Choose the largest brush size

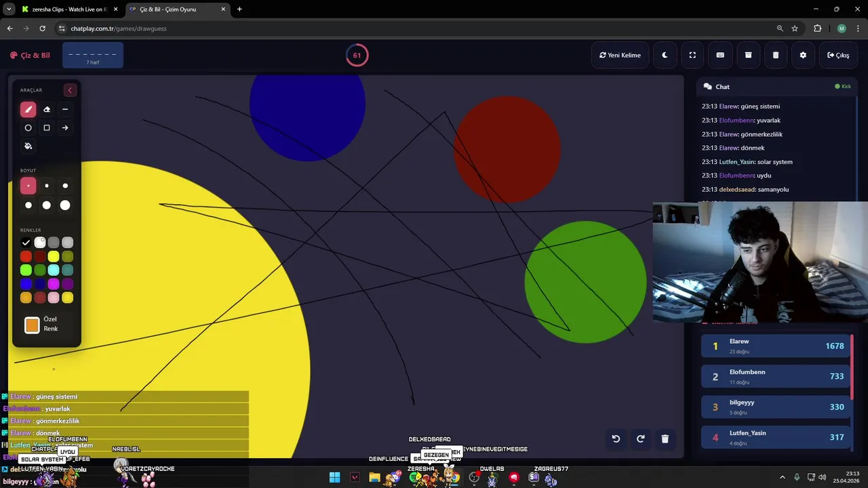point(65,205)
